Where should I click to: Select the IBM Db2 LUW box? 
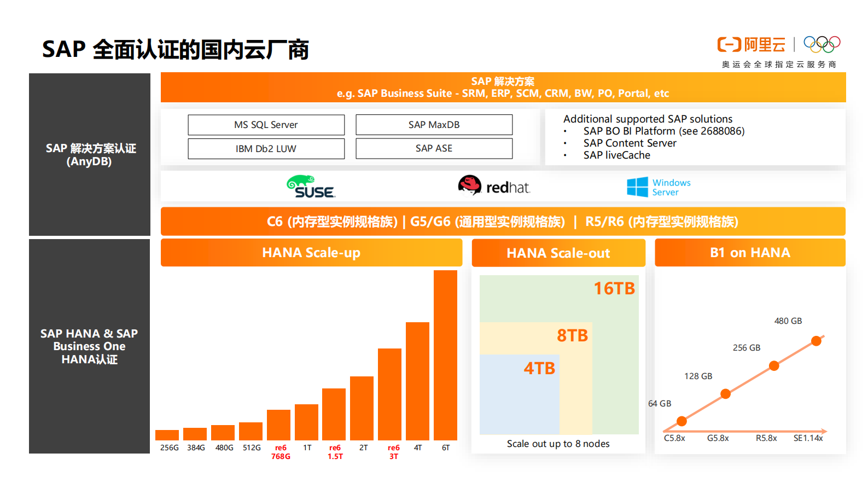(x=266, y=149)
